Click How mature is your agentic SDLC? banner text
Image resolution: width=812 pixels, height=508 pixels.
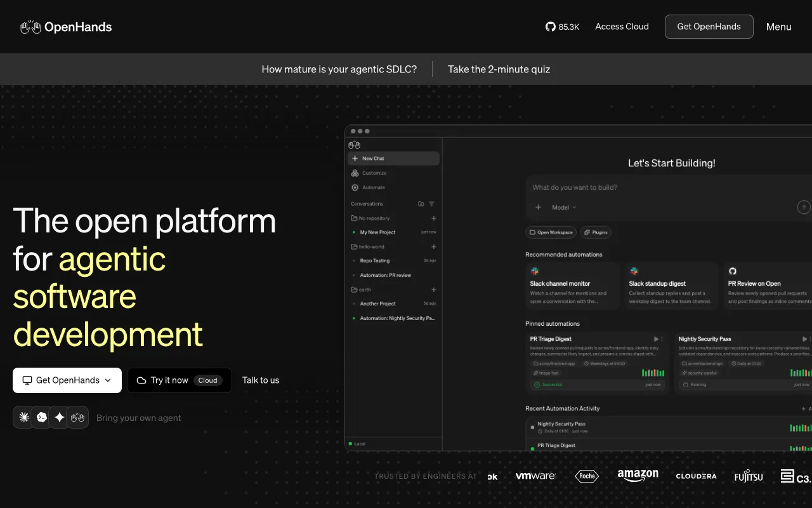coord(339,69)
